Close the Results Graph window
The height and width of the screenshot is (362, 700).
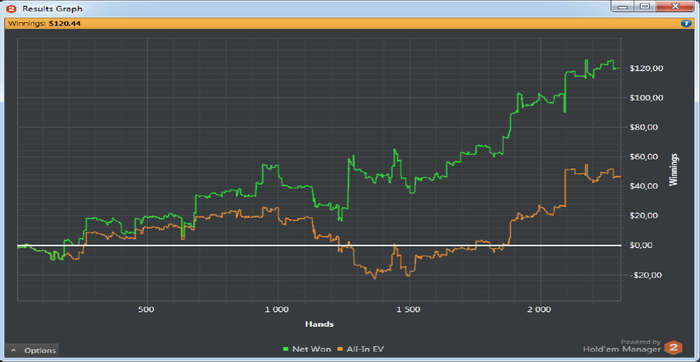(675, 7)
